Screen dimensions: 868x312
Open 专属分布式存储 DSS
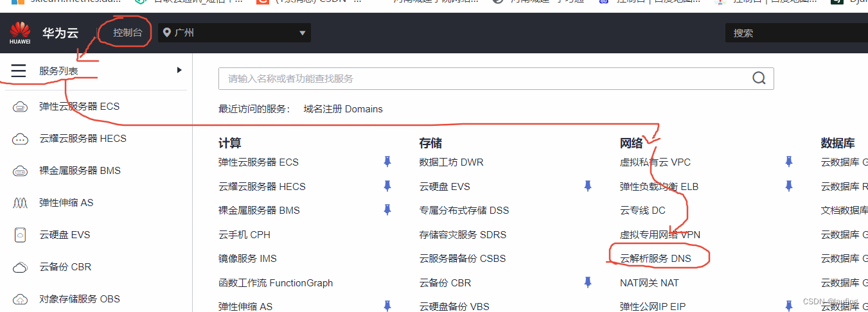click(464, 211)
